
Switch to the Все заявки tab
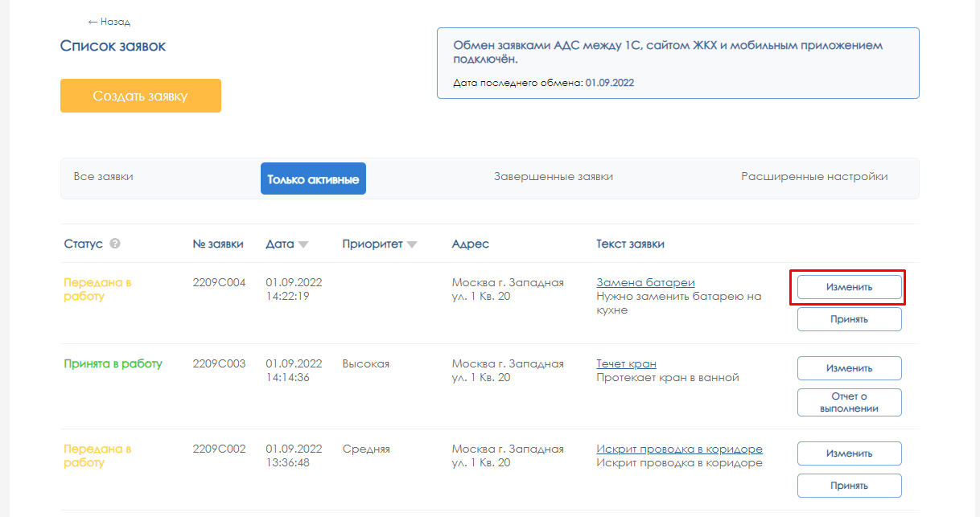point(103,177)
